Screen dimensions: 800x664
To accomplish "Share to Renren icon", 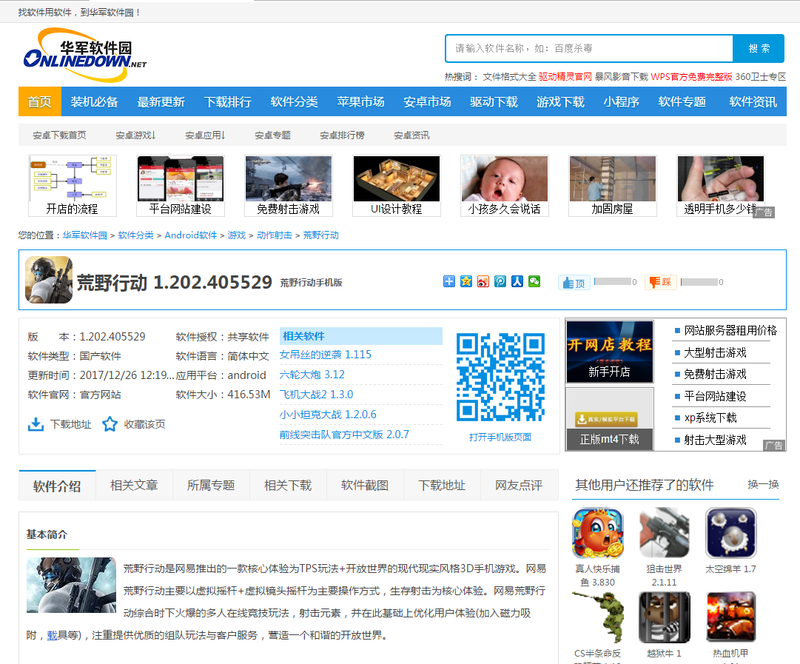I will pyautogui.click(x=517, y=281).
